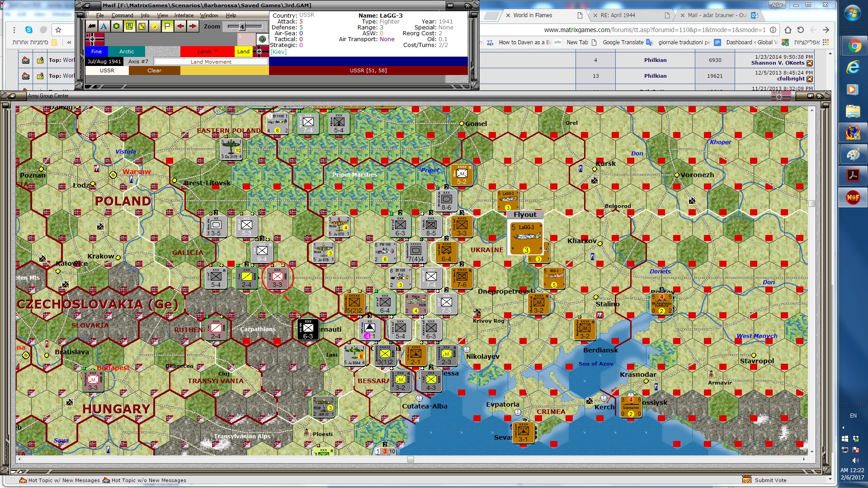Select the Ju 87B Stuka counter
This screenshot has width=868, height=488.
[x=324, y=252]
